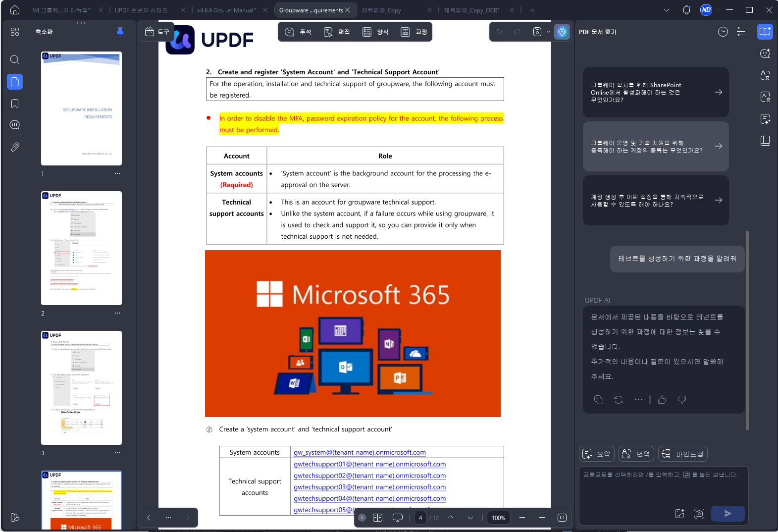Open the AI summary note icon
The height and width of the screenshot is (532, 778).
point(765,119)
